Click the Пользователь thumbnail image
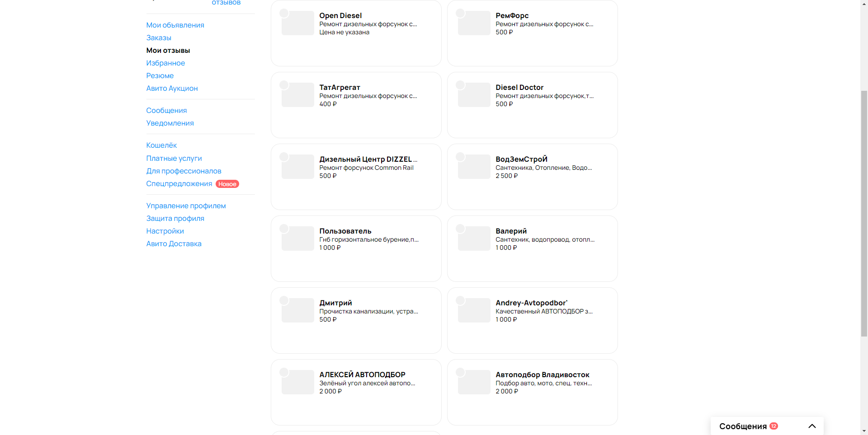 pos(297,239)
